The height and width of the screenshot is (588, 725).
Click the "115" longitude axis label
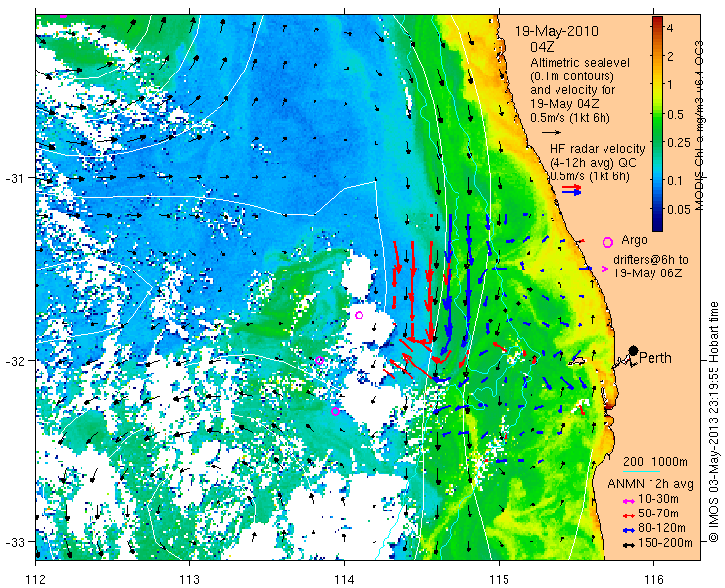pos(499,579)
